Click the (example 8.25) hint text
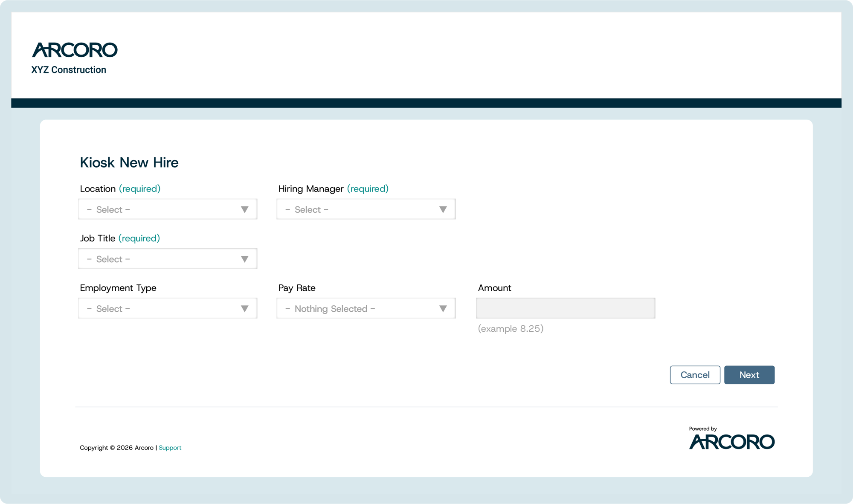Image resolution: width=853 pixels, height=504 pixels. click(x=511, y=329)
